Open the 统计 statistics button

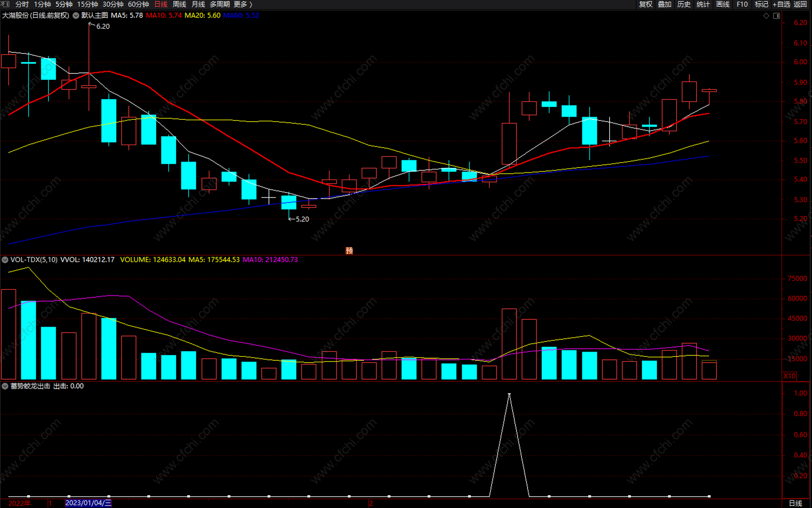[x=703, y=4]
